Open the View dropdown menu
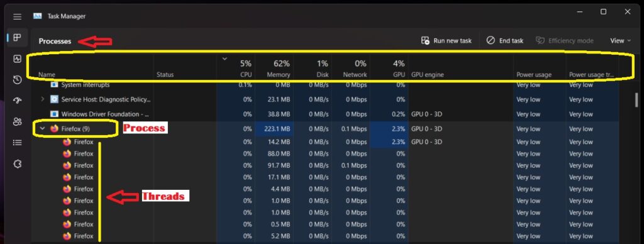The width and height of the screenshot is (644, 244). 620,41
